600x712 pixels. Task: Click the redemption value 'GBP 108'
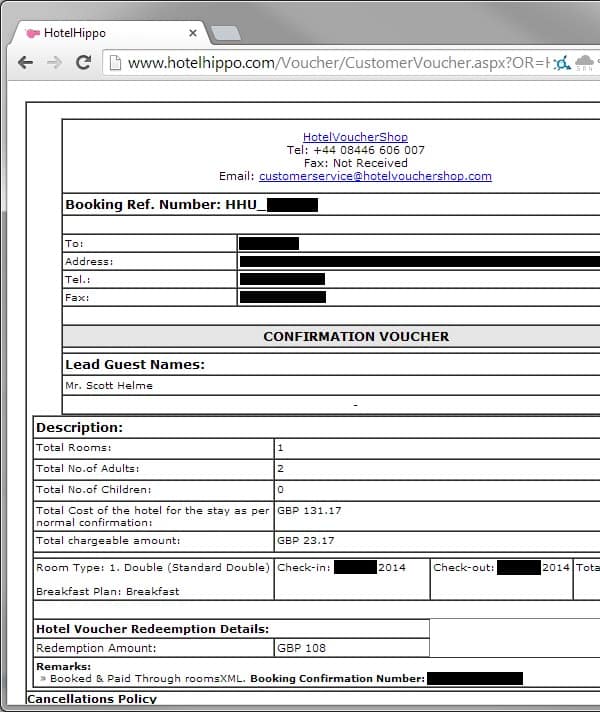tap(302, 648)
